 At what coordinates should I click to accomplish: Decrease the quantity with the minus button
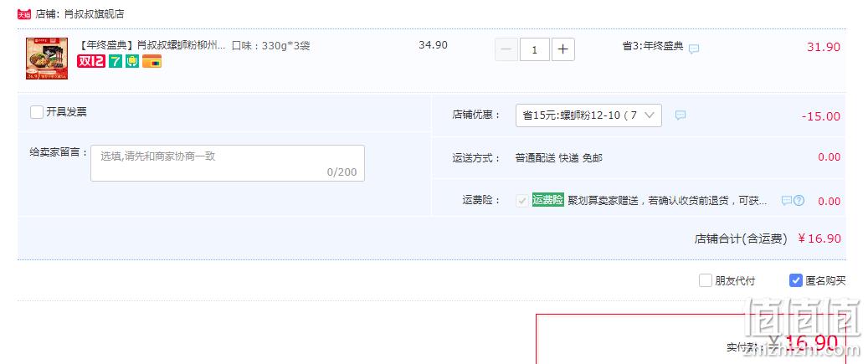506,49
